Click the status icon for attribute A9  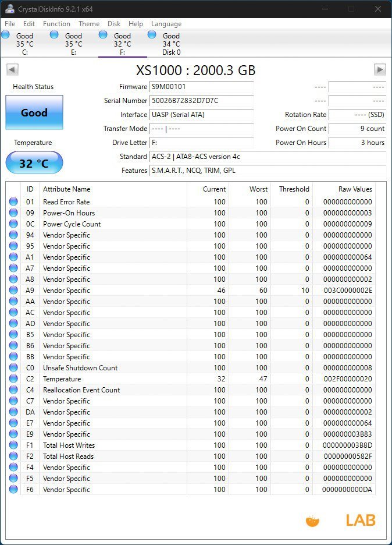pos(13,290)
